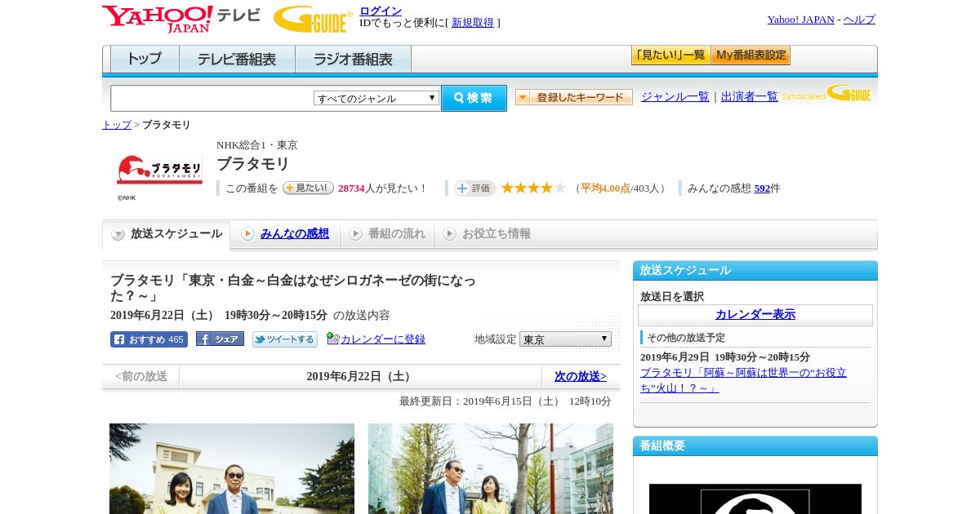Open the left outdoor program photo
The width and height of the screenshot is (980, 514).
(232, 468)
